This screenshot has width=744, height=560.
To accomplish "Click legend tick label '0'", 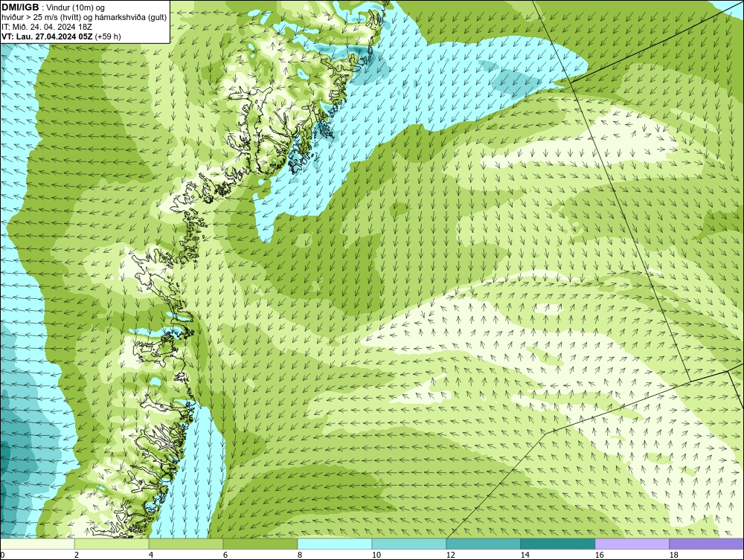I will coord(2,555).
